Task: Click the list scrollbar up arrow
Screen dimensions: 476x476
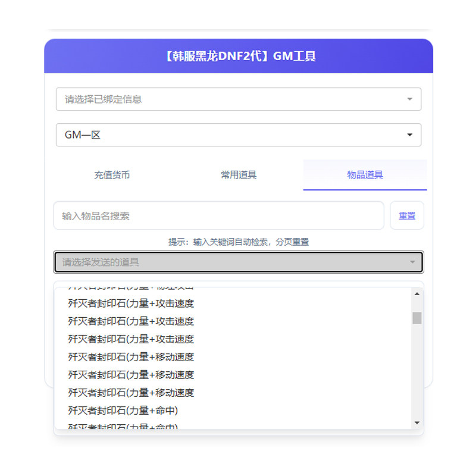Action: (x=417, y=294)
